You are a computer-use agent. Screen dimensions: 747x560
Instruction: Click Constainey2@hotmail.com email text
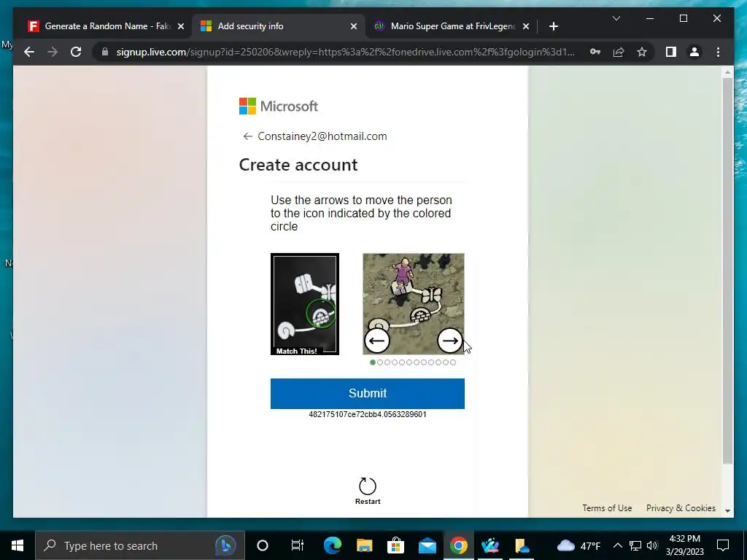pos(322,136)
